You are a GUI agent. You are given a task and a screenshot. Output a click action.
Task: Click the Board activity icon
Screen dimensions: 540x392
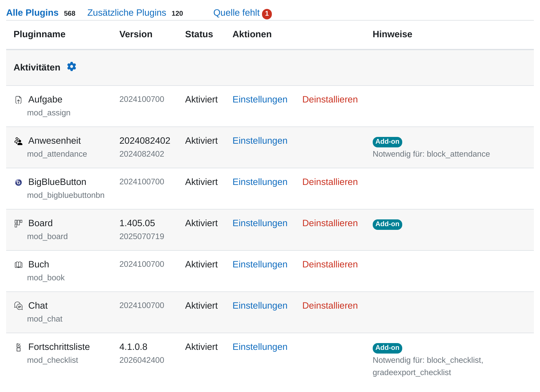[18, 223]
